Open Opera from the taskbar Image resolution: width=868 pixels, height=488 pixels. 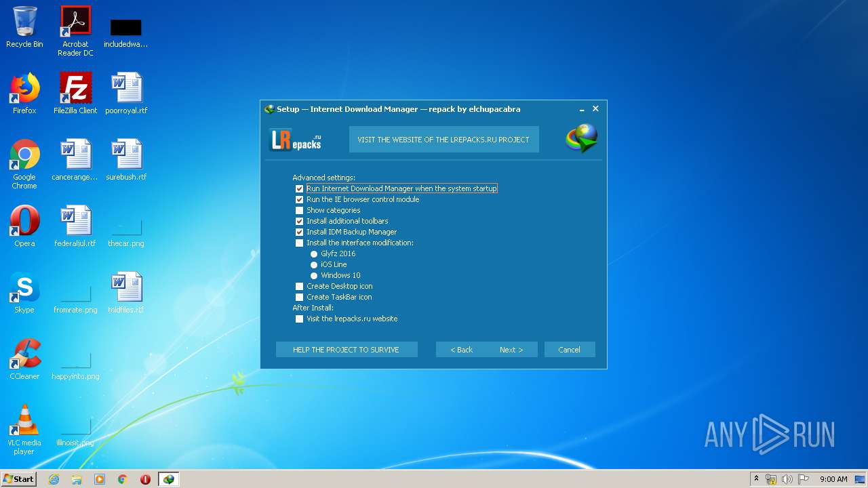(145, 479)
